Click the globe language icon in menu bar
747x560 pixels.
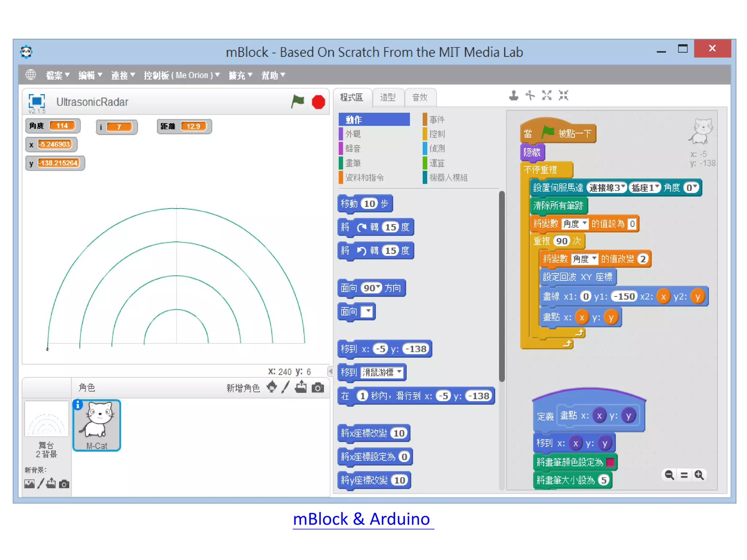pyautogui.click(x=31, y=75)
